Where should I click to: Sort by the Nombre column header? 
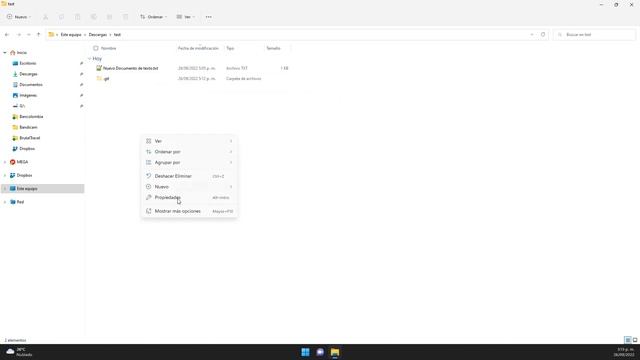pos(109,48)
